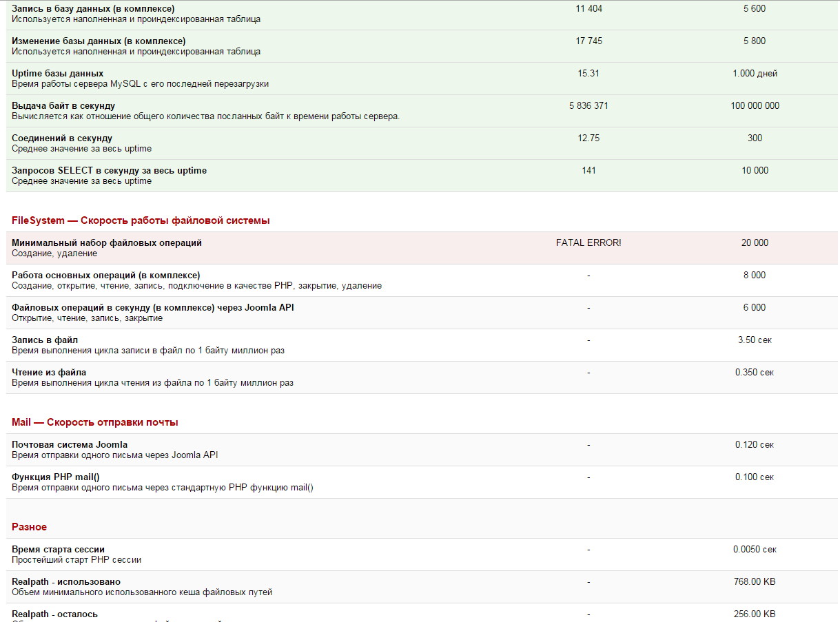
Task: Click the 'Минимальный набор файловых операций' row title
Action: 107,242
